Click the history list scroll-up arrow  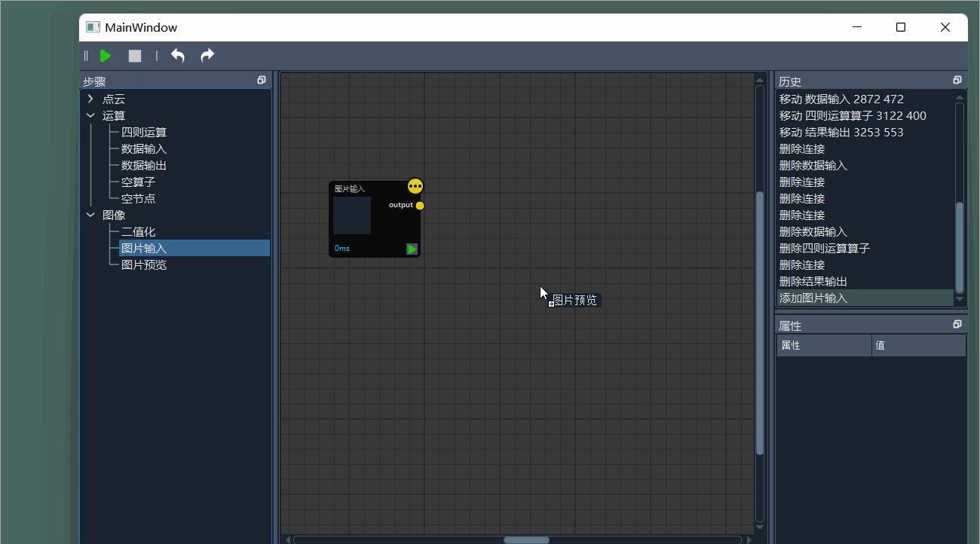click(x=960, y=96)
